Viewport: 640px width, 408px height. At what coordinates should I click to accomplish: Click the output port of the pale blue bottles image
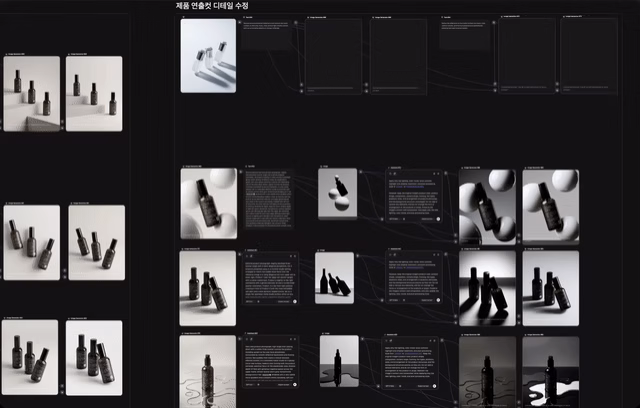point(240,22)
